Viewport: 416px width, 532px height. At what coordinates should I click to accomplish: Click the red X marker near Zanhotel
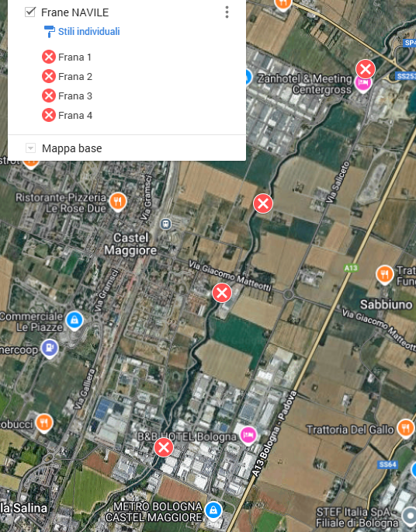tap(366, 69)
